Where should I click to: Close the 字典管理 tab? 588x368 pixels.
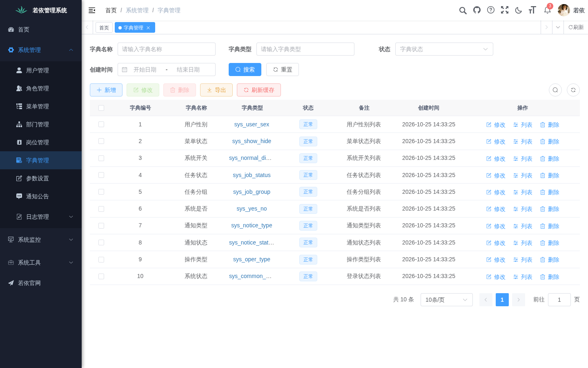click(x=148, y=28)
